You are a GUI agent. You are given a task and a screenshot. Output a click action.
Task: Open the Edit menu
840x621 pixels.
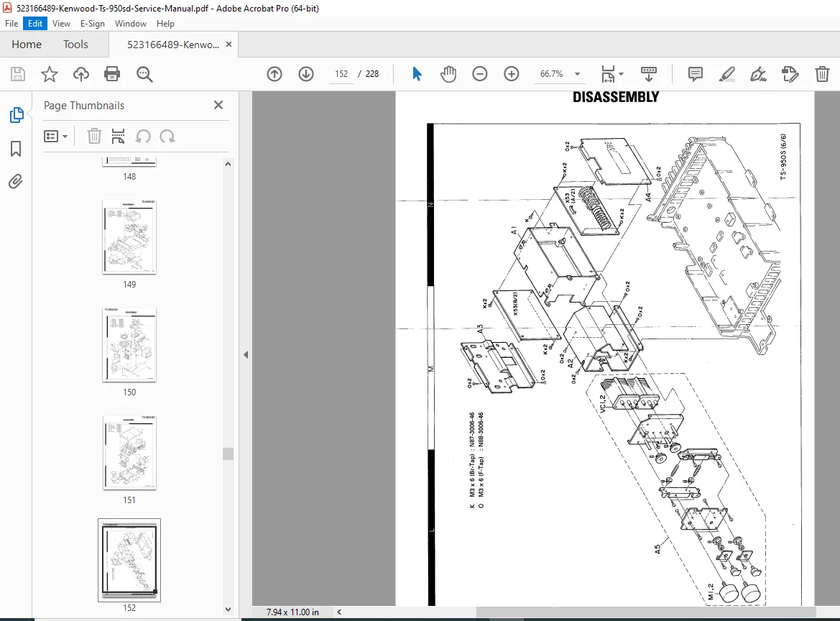(x=35, y=24)
